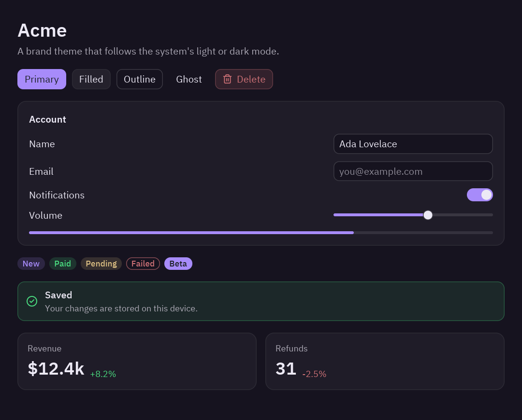Toggle the Notifications switch off
The image size is (522, 420).
(x=480, y=195)
